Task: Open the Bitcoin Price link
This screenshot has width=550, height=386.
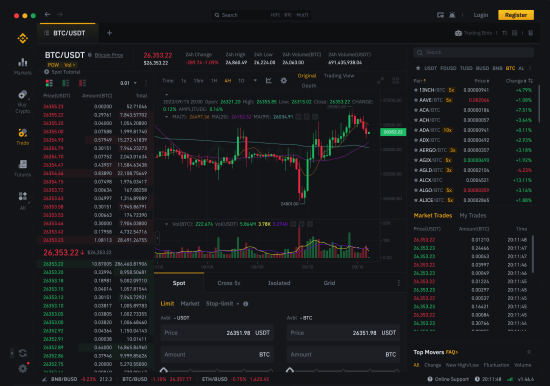Action: tap(109, 55)
